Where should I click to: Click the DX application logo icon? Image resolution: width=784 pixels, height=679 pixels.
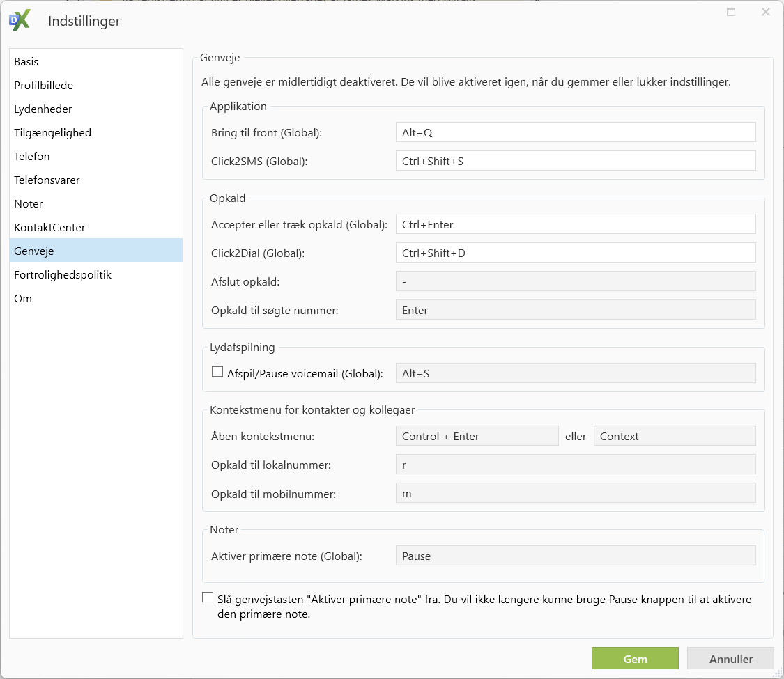click(19, 21)
